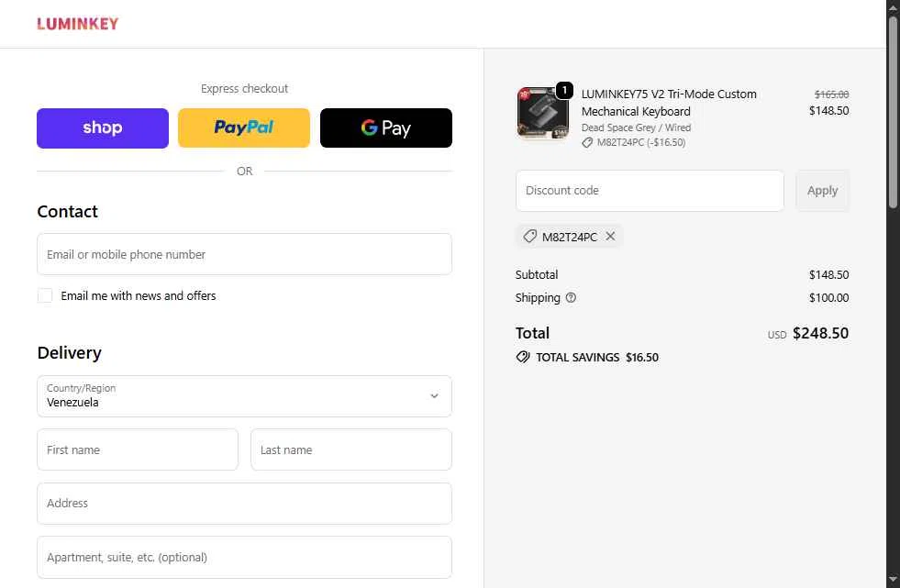This screenshot has height=588, width=900.
Task: Click the LUMINKEY75 V2 product title
Action: (x=669, y=103)
